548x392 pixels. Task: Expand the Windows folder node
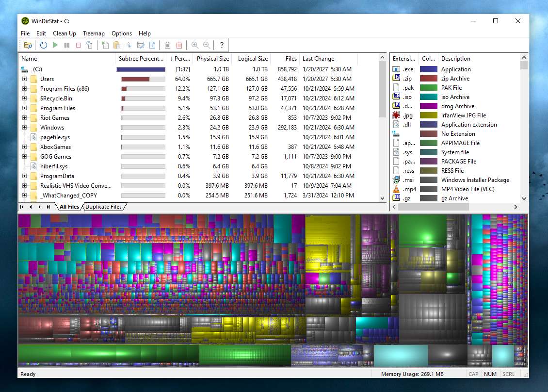pos(24,127)
